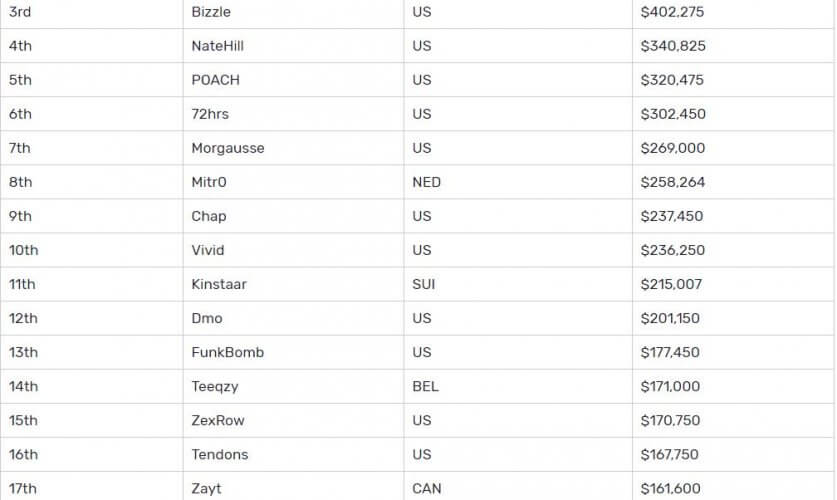Screen dimensions: 837x500
Task: Select the Dmo player name
Action: coord(207,318)
